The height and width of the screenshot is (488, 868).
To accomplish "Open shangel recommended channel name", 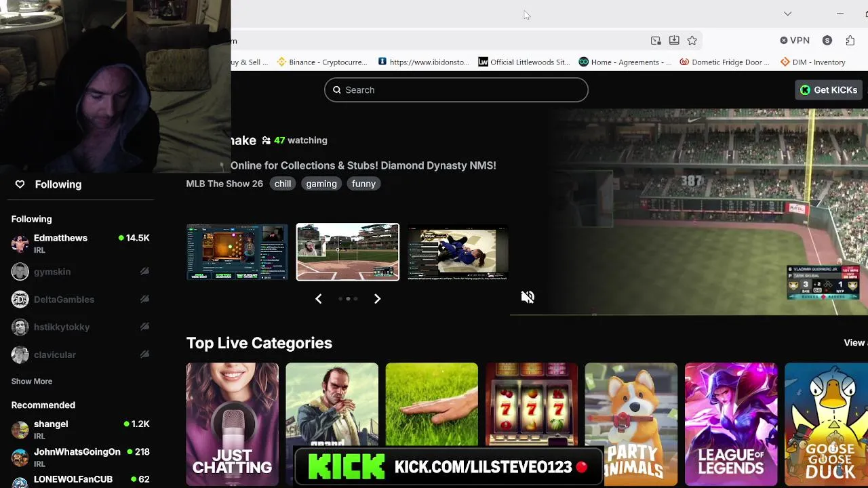I will tap(51, 424).
